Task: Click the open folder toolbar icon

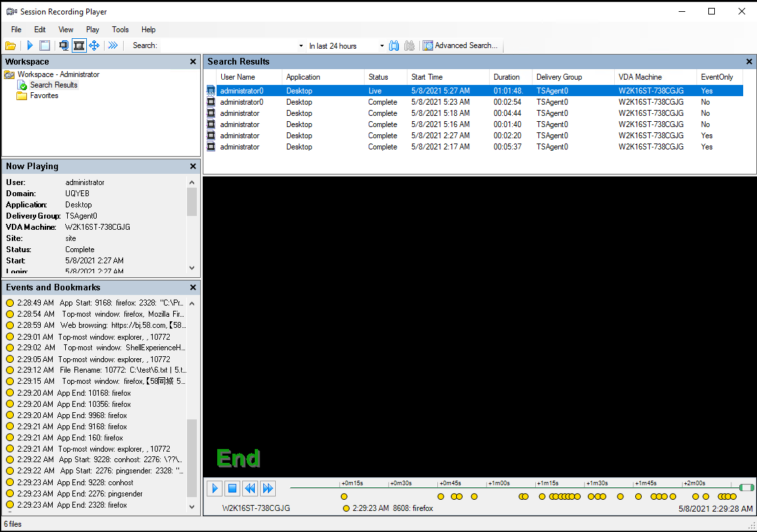Action: tap(10, 45)
